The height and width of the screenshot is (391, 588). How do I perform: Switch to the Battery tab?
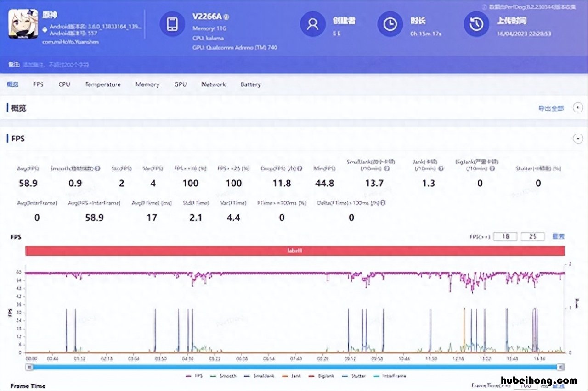click(x=250, y=84)
